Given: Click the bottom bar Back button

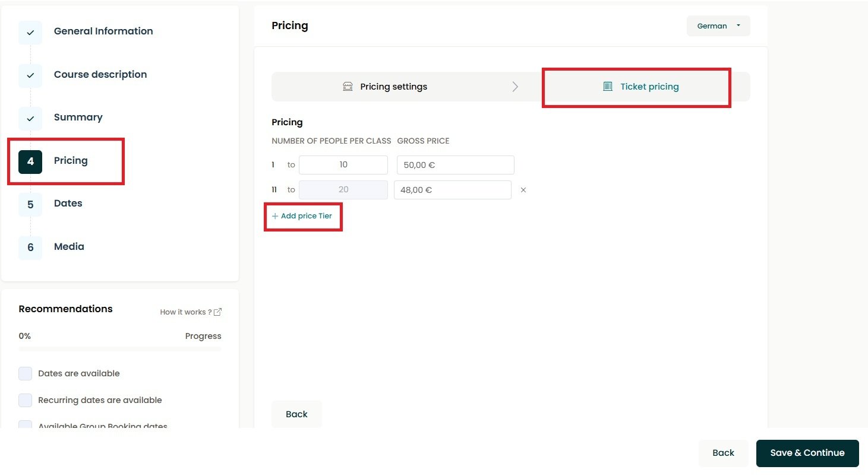Looking at the screenshot, I should (x=723, y=453).
